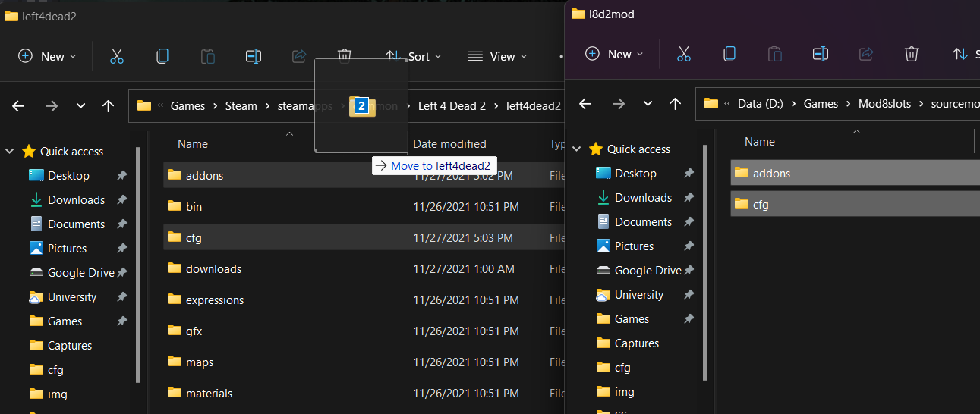
Task: Click Rename icon in left4dead2 toolbar
Action: tap(253, 56)
